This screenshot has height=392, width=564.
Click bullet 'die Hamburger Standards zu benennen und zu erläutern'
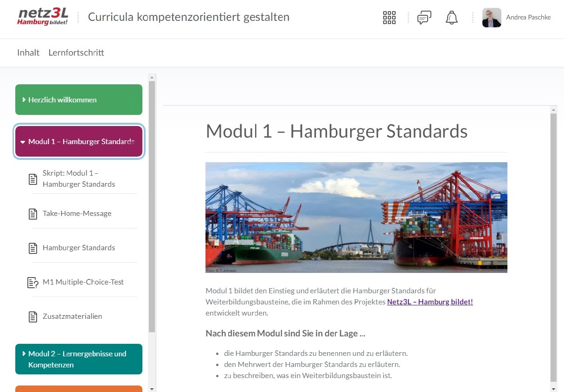tap(316, 353)
